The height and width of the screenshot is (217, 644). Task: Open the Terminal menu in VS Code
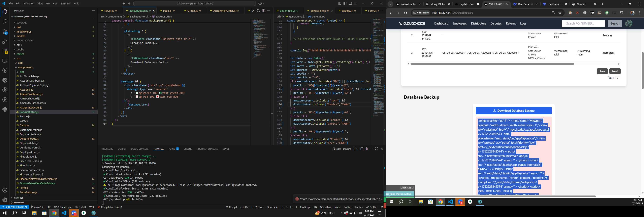[x=65, y=3]
